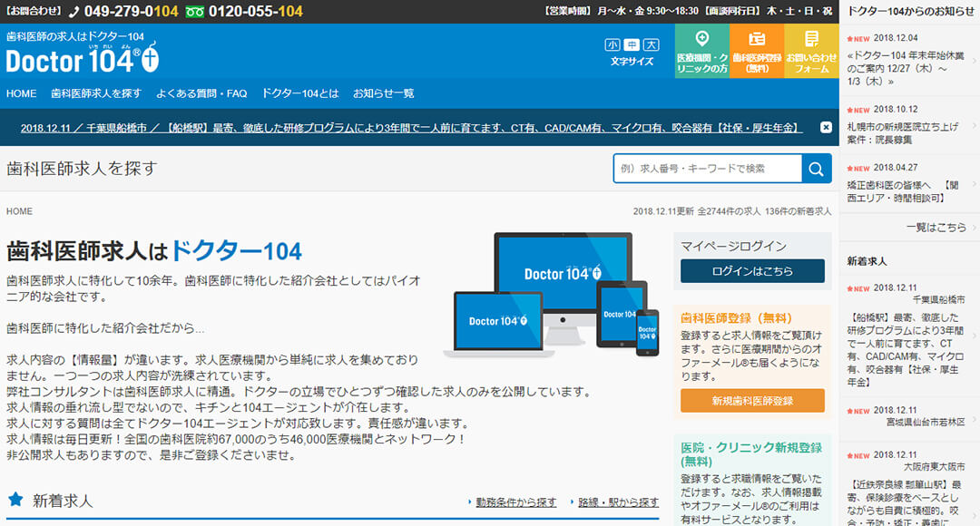Open よくある質問・FAQ menu item
Screen dimensions: 980x526
[201, 93]
